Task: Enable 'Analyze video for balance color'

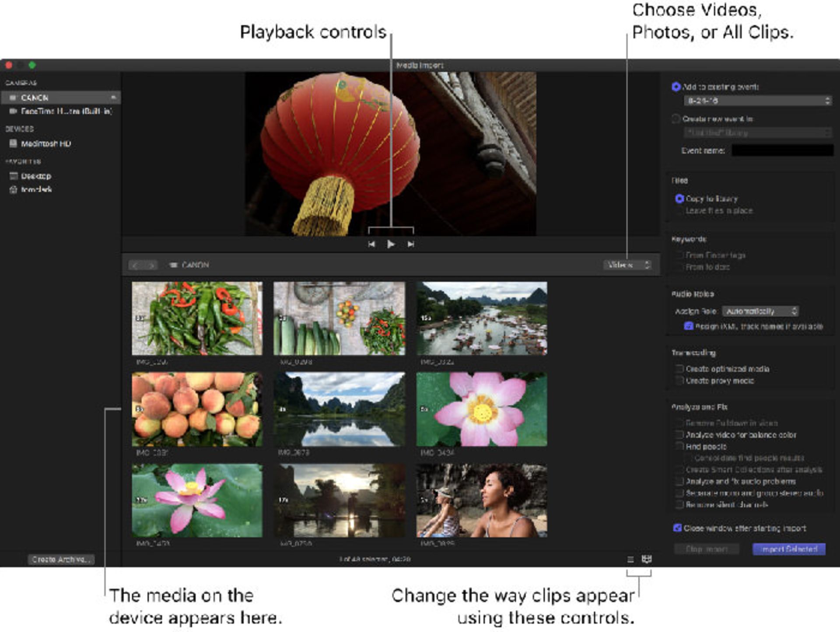Action: click(x=679, y=435)
